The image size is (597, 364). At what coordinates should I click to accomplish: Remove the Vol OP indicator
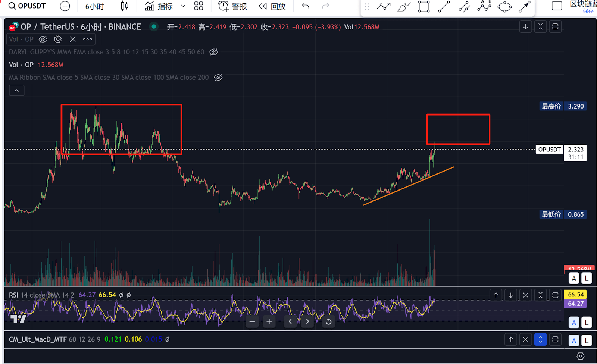72,39
